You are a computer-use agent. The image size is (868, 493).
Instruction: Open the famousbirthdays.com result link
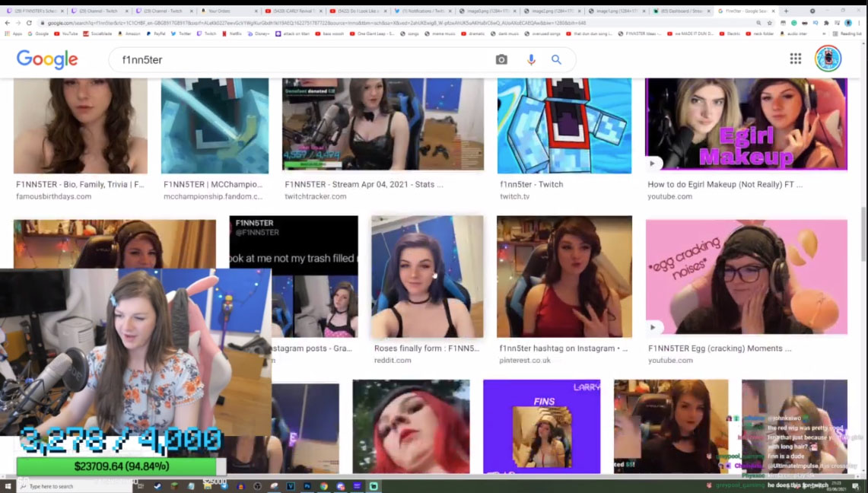pos(54,196)
